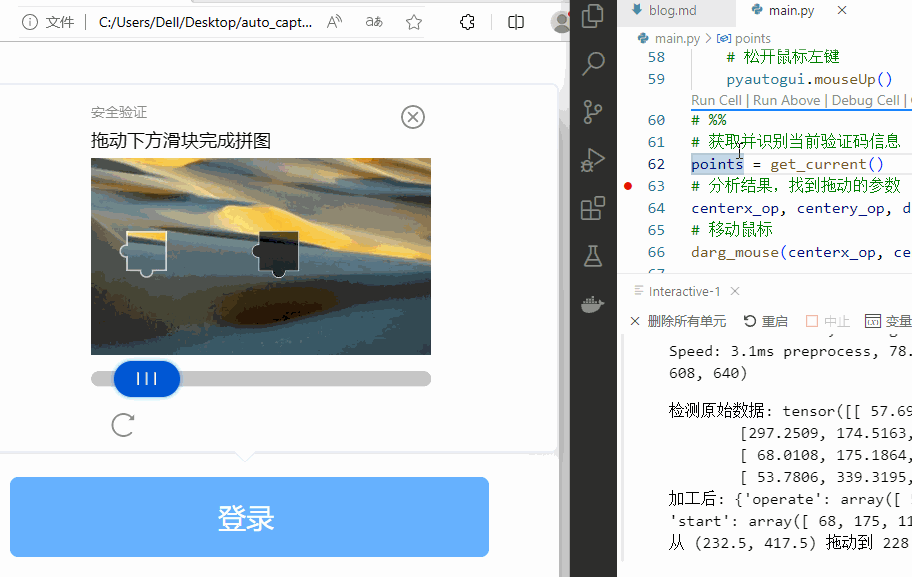Open the Docker view
This screenshot has height=577, width=912.
(x=593, y=304)
